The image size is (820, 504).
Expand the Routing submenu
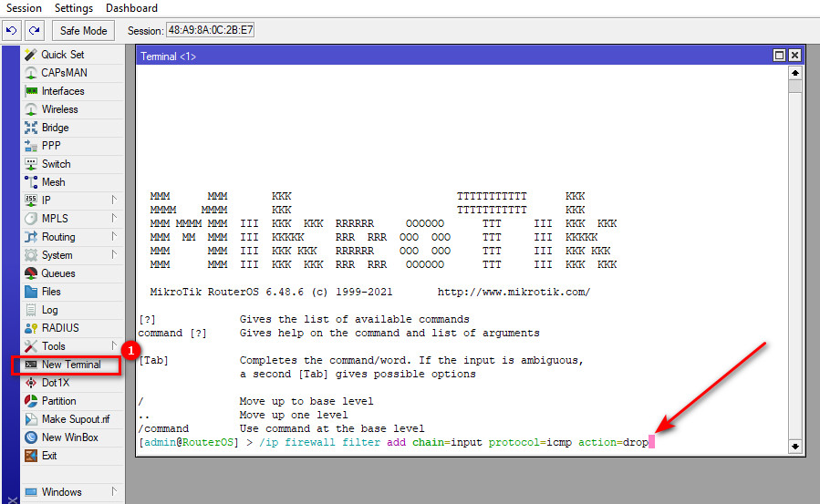114,237
